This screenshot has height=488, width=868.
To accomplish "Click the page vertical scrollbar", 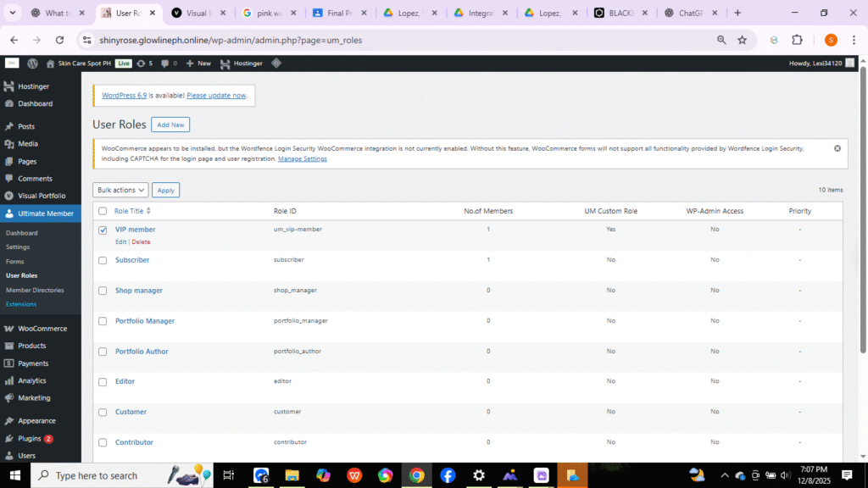I will point(863,210).
